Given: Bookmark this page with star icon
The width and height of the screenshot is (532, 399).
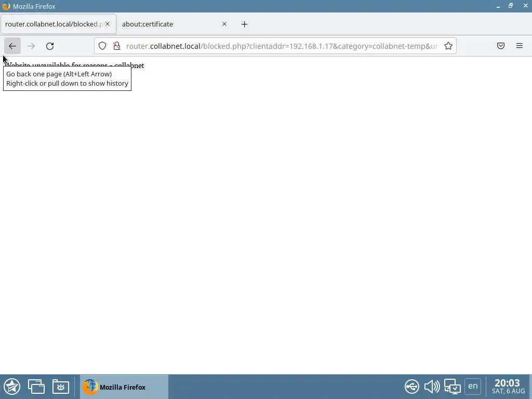Looking at the screenshot, I should click(x=448, y=46).
